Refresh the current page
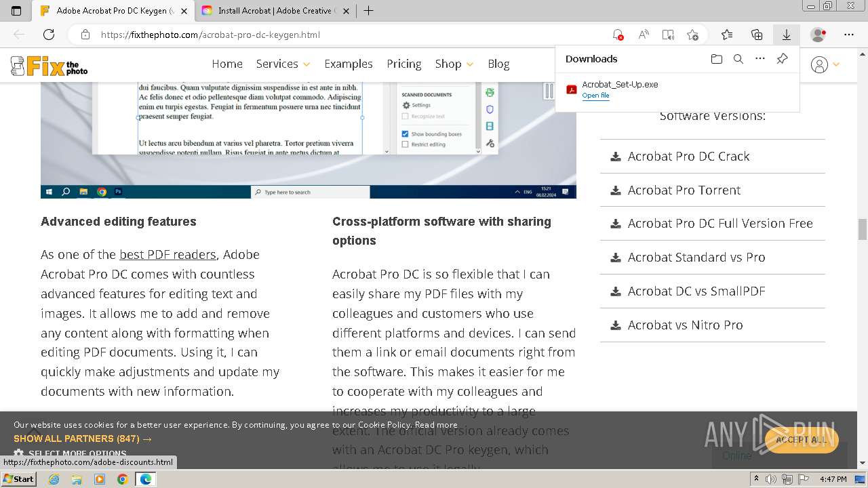This screenshot has height=488, width=868. [49, 35]
